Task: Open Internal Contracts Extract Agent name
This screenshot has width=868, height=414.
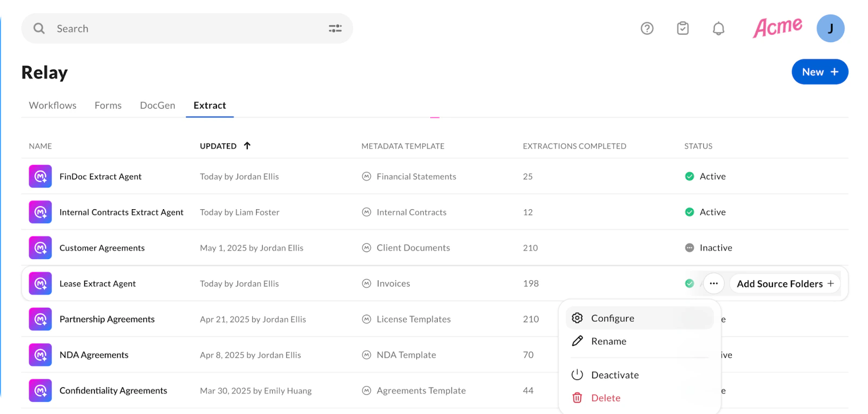Action: click(x=122, y=212)
